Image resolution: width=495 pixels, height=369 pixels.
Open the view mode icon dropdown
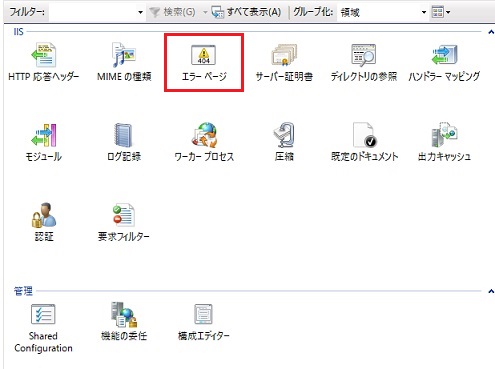pyautogui.click(x=441, y=12)
